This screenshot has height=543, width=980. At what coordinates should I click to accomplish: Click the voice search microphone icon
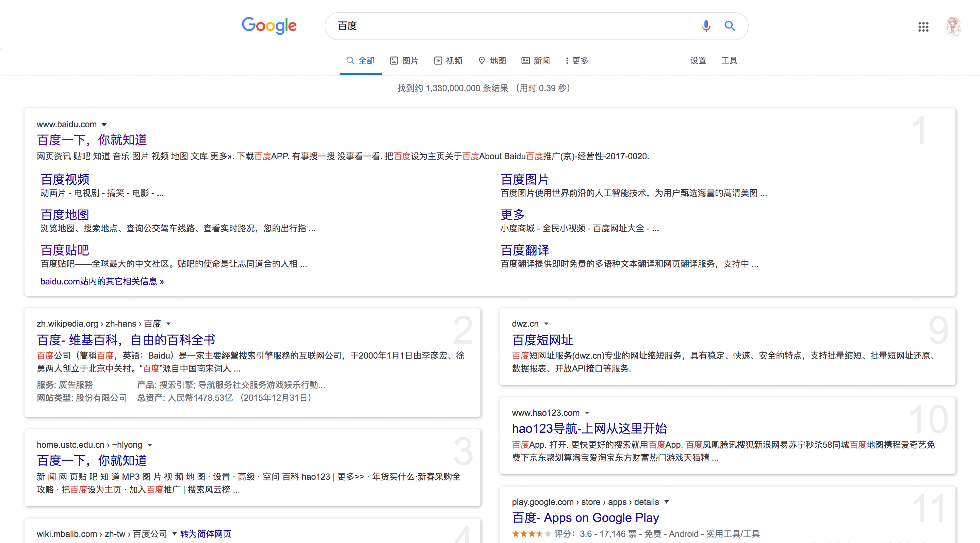pos(706,26)
